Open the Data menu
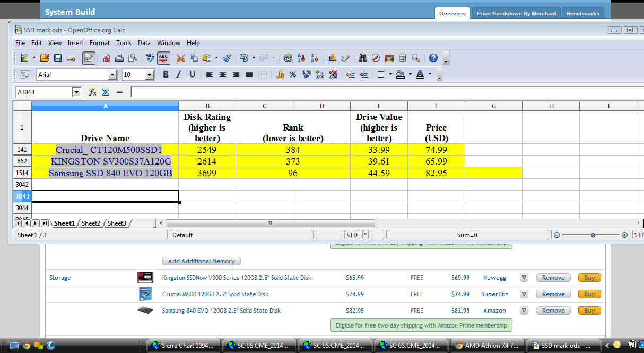 click(144, 43)
